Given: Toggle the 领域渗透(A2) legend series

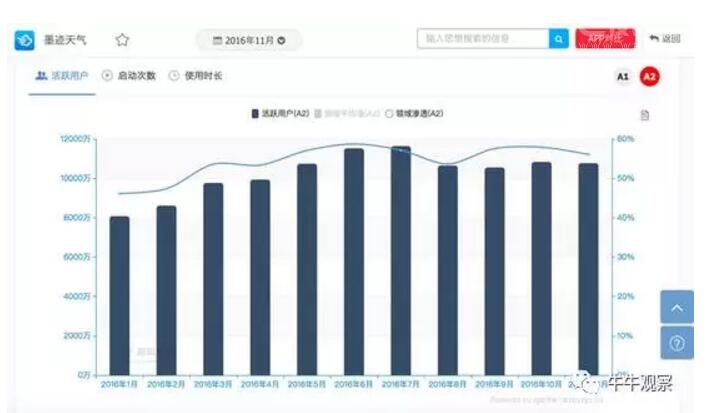Looking at the screenshot, I should (414, 114).
